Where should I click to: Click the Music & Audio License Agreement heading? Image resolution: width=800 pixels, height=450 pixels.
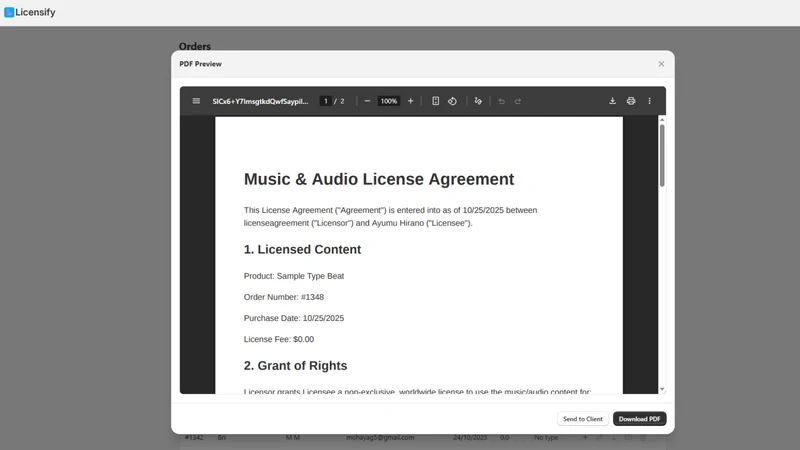tap(379, 179)
